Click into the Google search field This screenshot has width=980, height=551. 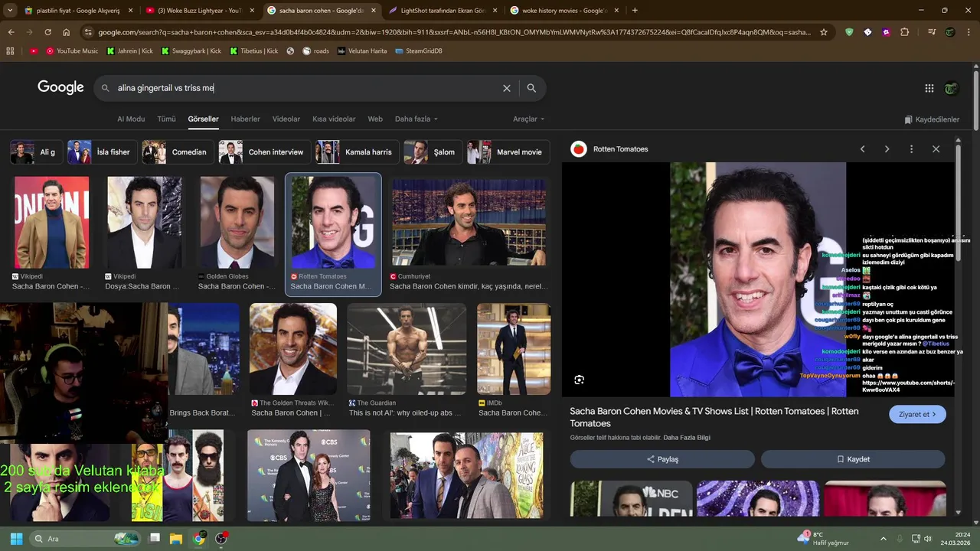[x=306, y=88]
